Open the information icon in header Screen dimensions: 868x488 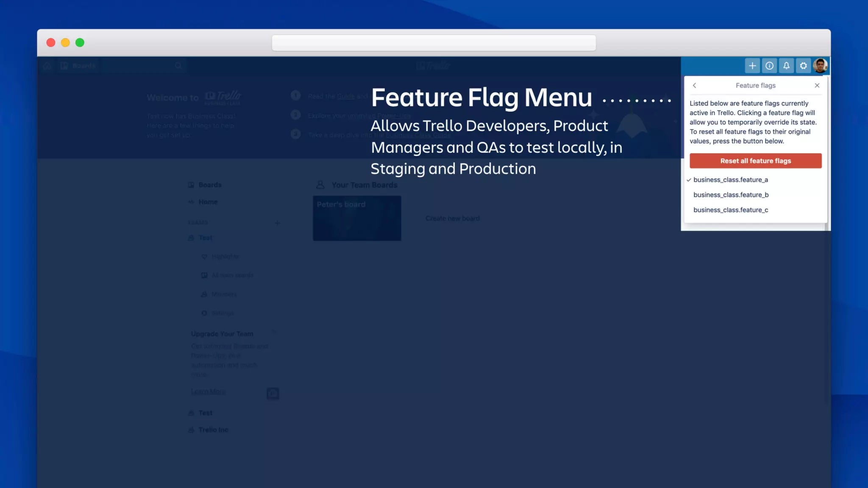769,66
